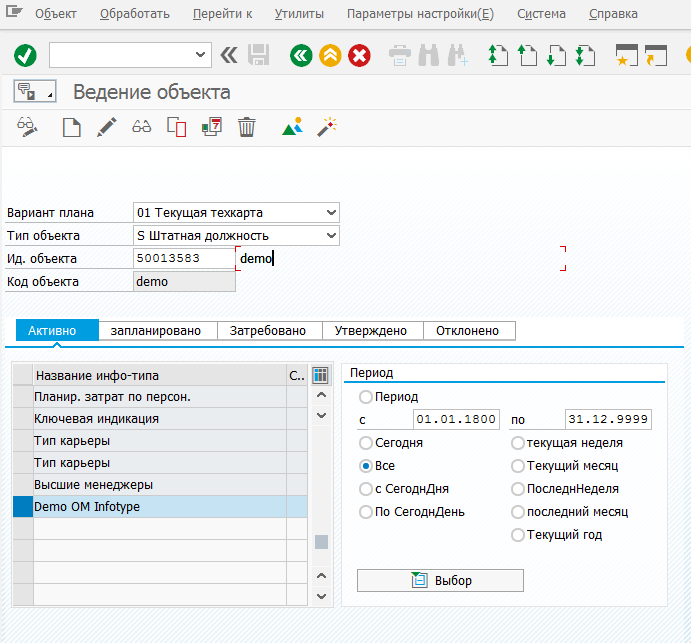
Task: Click the Create new session window icon
Action: (x=627, y=56)
